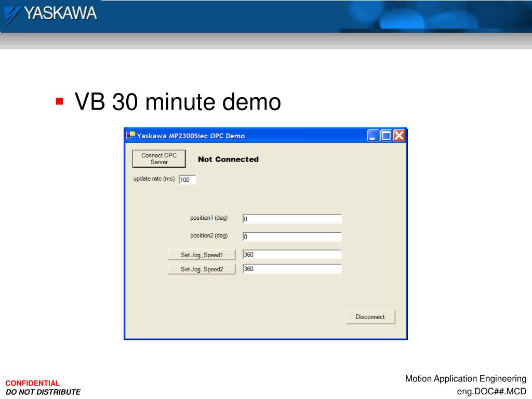The width and height of the screenshot is (532, 399).
Task: Click the OPC Demo window app icon
Action: click(x=130, y=136)
